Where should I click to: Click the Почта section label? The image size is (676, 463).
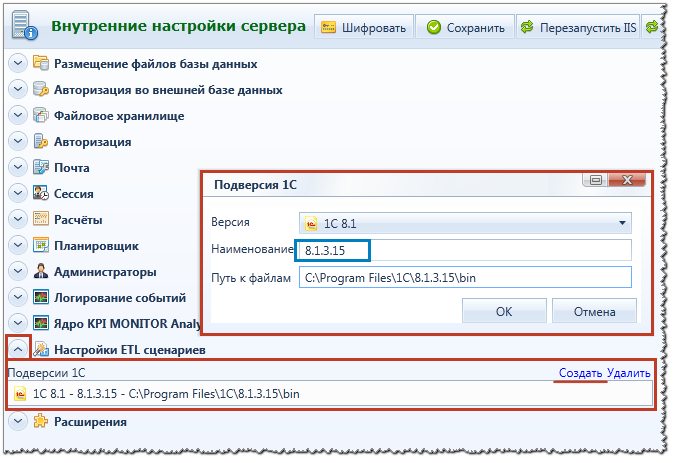coord(72,167)
